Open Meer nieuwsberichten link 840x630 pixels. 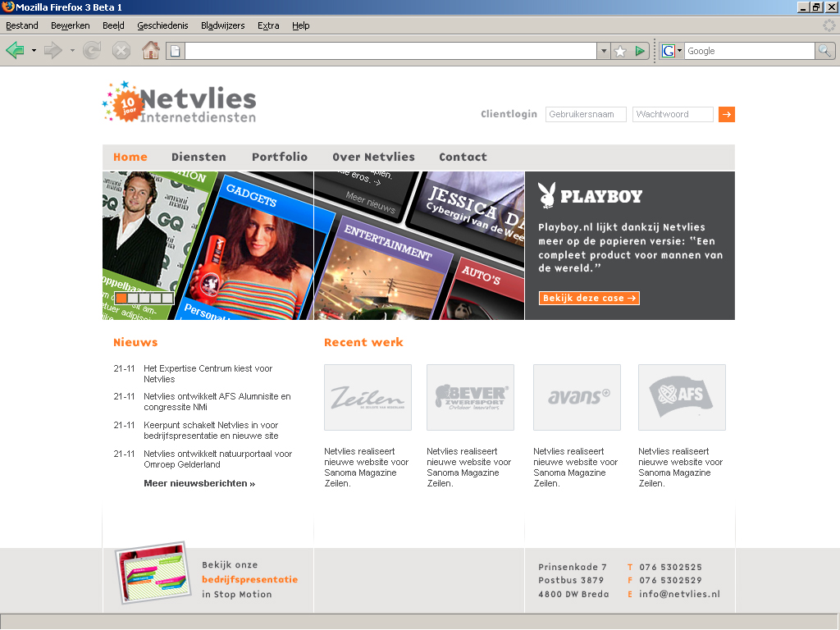pos(199,483)
